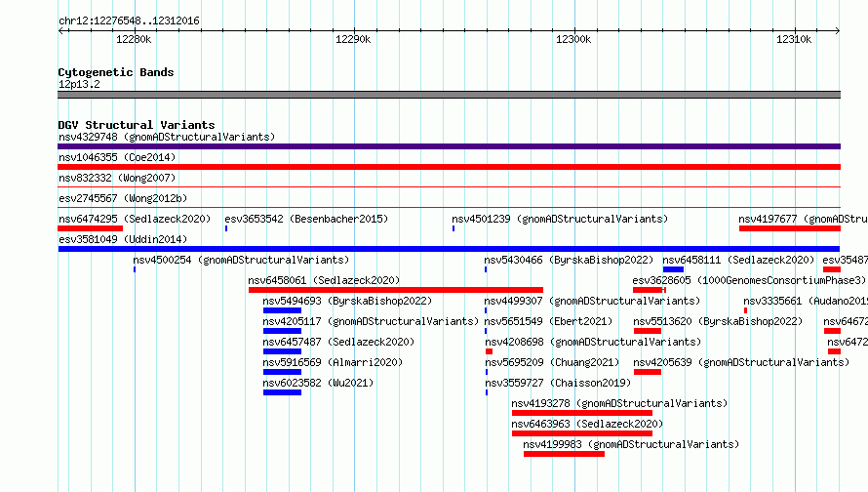Click nsv4205117 gnomAD variant label
The image size is (868, 492).
click(371, 321)
